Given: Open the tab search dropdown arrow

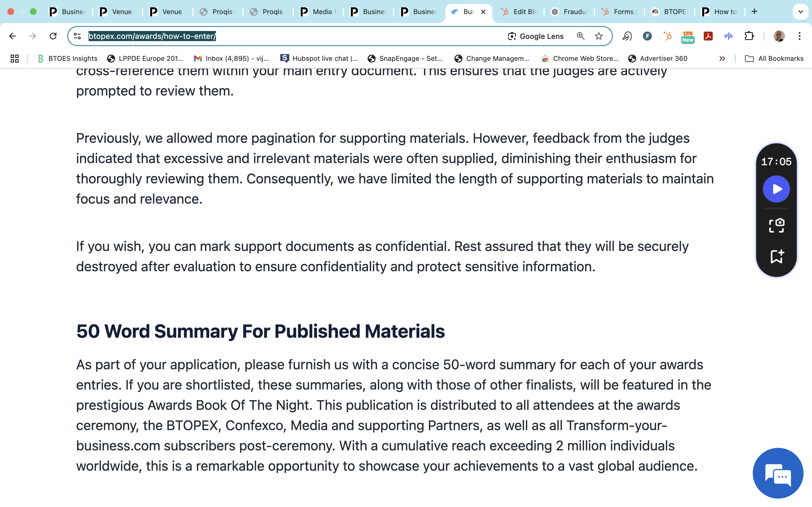Looking at the screenshot, I should [800, 12].
